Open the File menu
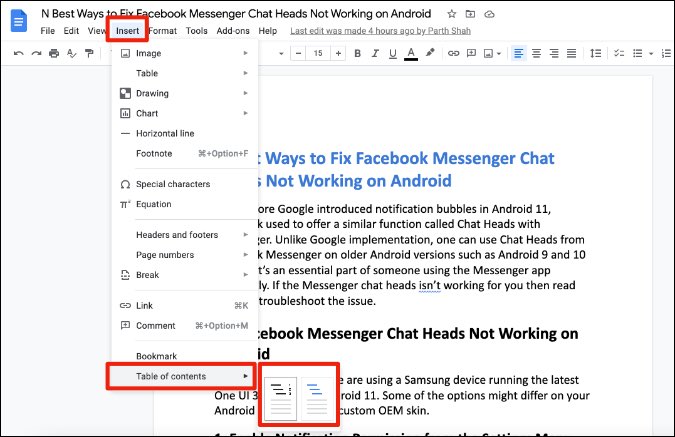This screenshot has height=437, width=675. [47, 31]
